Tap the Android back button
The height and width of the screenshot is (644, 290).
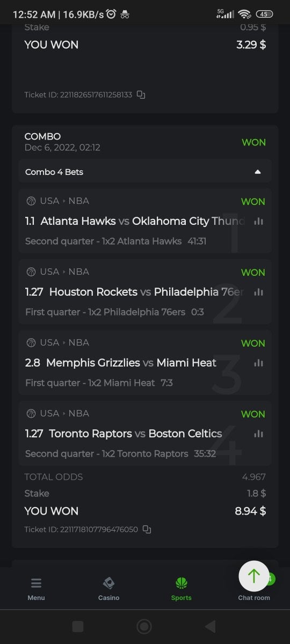point(211,626)
